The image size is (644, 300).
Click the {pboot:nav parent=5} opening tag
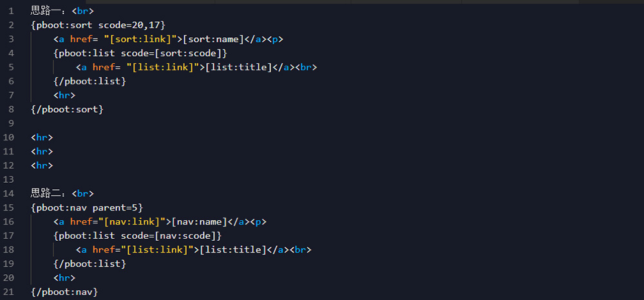coord(86,207)
